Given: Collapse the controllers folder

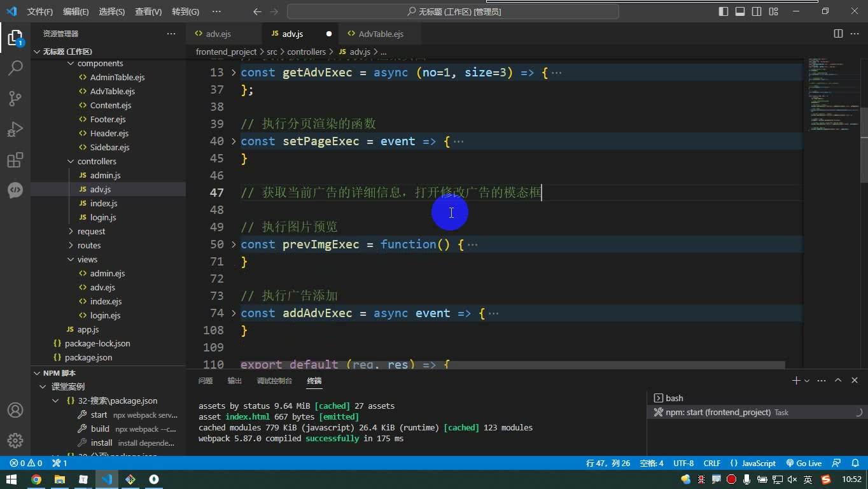Looking at the screenshot, I should [x=97, y=161].
